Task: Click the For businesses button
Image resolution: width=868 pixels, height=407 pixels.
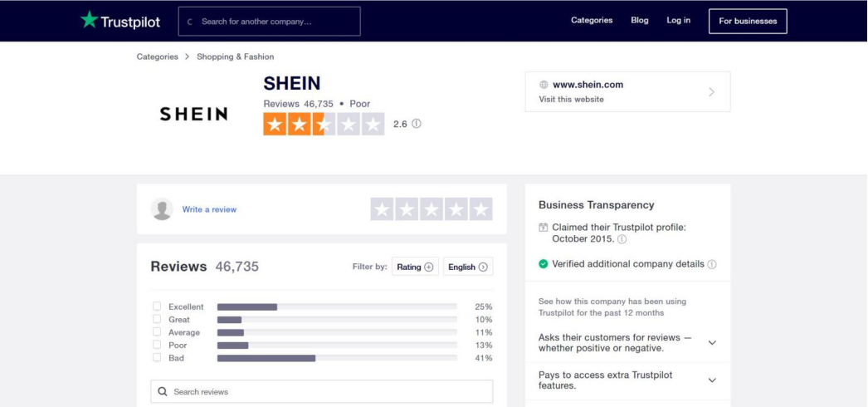Action: tap(748, 22)
